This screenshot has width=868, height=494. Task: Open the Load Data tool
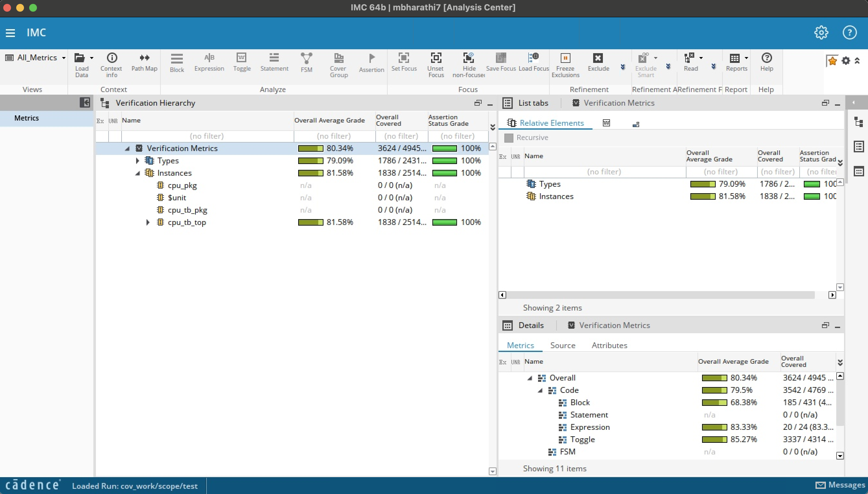pos(81,65)
